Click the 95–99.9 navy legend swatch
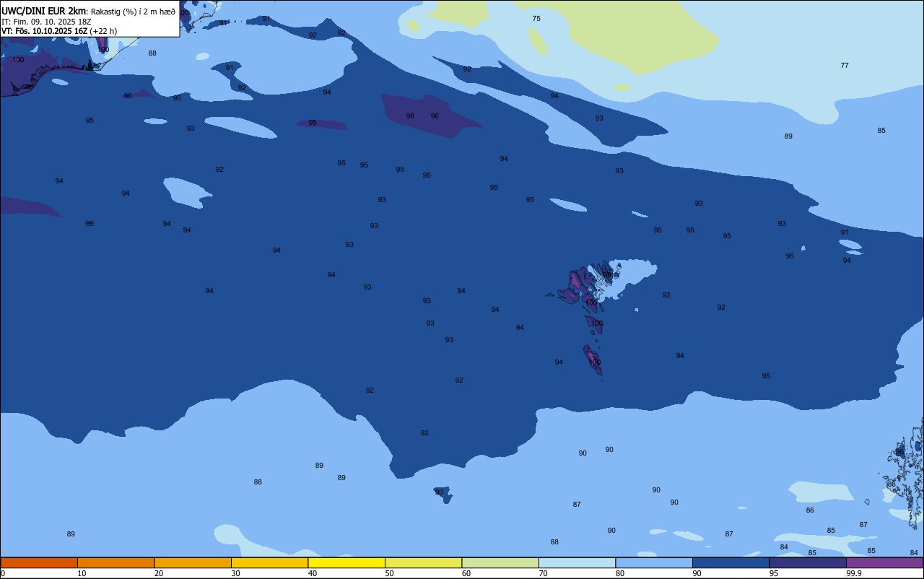 click(x=808, y=562)
